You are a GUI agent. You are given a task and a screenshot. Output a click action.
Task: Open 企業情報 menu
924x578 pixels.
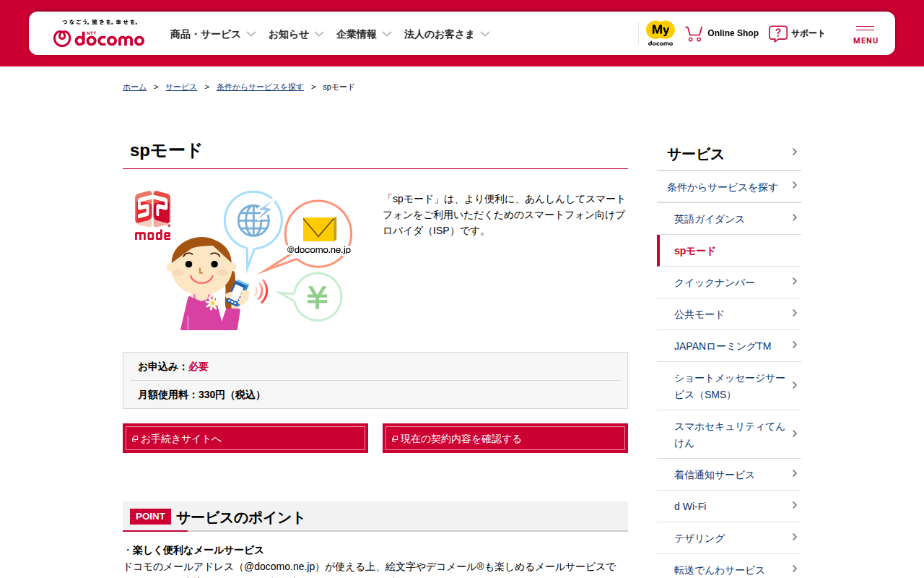[x=364, y=34]
